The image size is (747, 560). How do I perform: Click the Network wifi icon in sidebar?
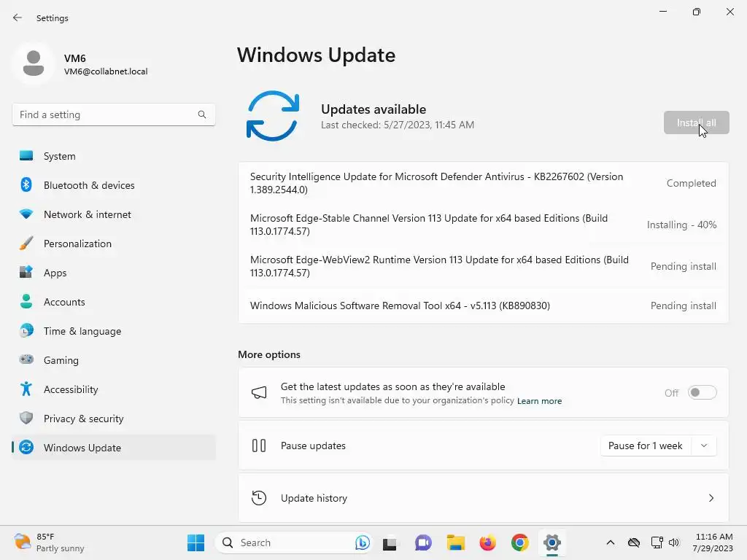26,214
